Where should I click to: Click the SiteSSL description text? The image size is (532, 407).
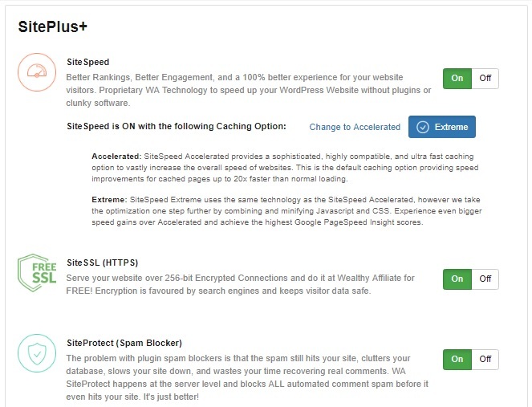click(240, 284)
